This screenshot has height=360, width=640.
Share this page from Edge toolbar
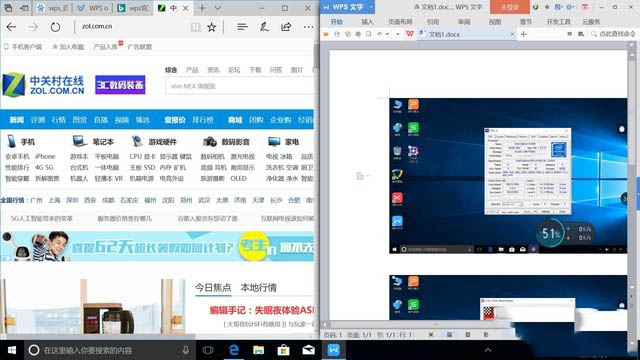286,27
